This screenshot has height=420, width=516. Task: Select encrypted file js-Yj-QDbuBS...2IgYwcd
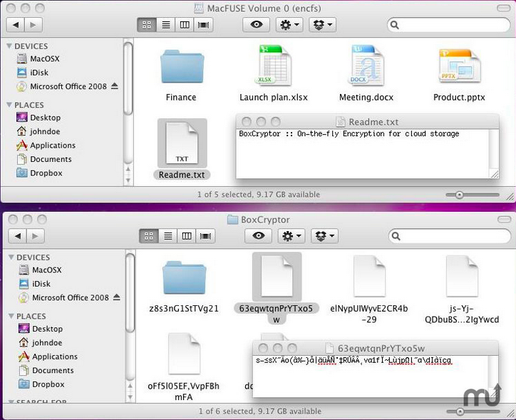tap(462, 277)
